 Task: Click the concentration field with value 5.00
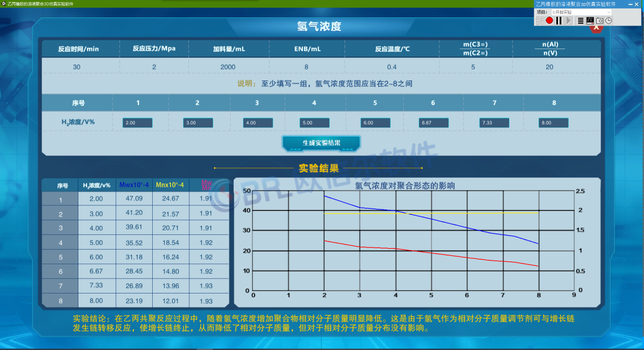[x=315, y=123]
